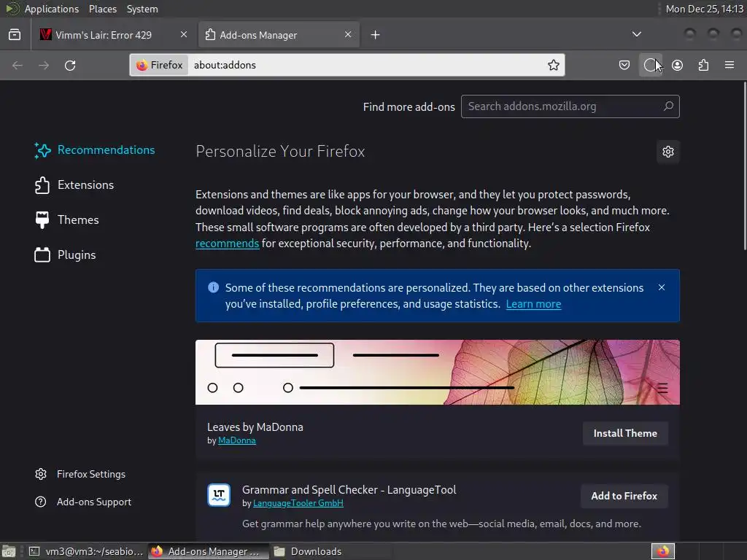Install the Leaves by MaDonna theme
This screenshot has height=560, width=747.
(625, 433)
